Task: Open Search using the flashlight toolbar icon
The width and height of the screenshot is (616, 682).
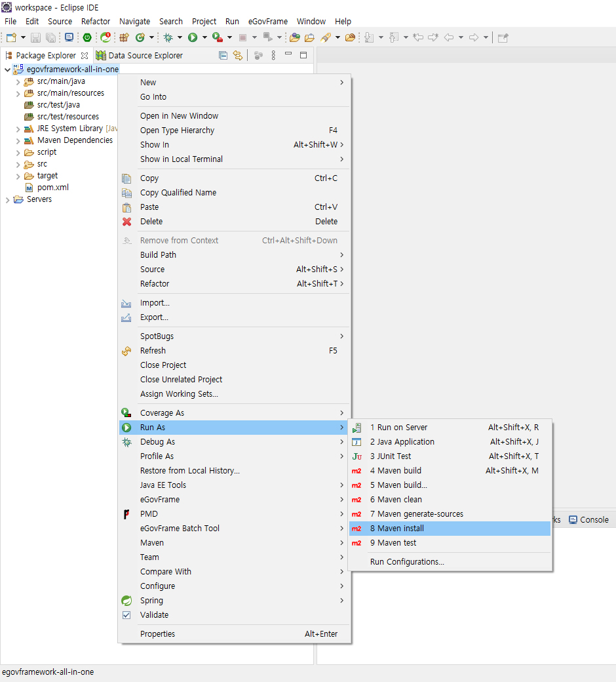Action: pos(326,37)
